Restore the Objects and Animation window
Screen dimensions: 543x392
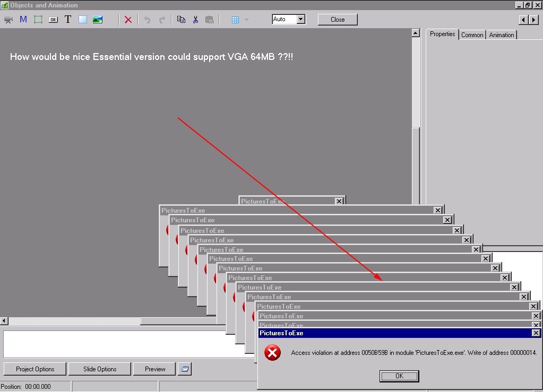click(528, 5)
